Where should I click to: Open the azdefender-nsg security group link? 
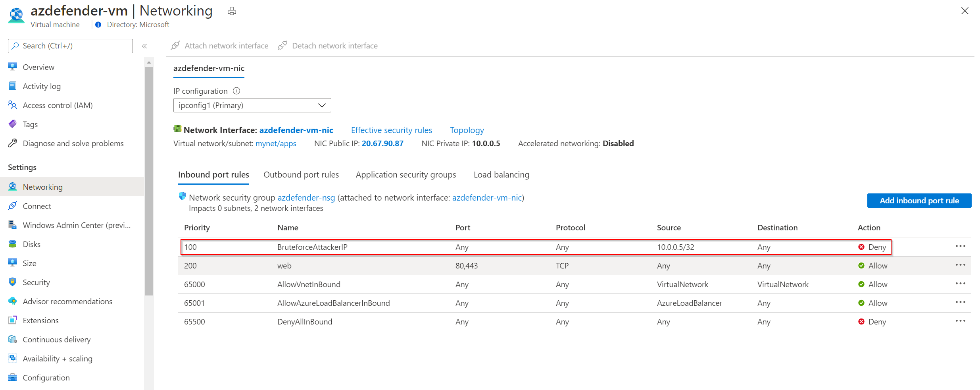coord(306,198)
